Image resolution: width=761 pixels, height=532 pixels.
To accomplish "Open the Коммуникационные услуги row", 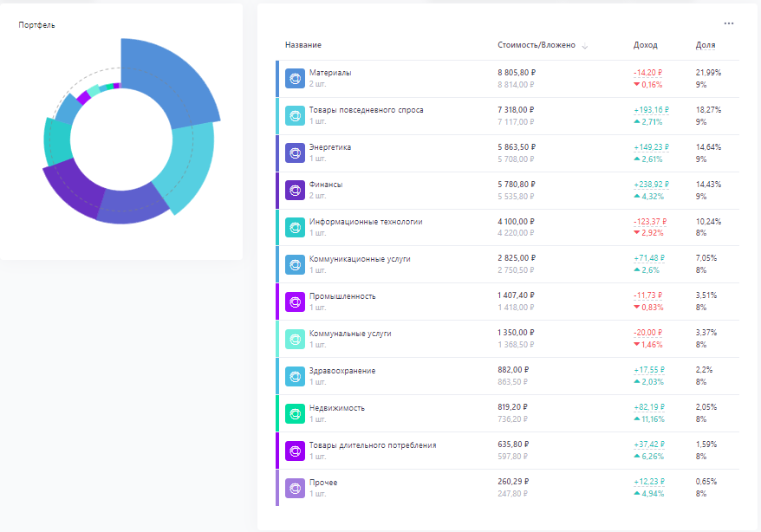I will [359, 259].
